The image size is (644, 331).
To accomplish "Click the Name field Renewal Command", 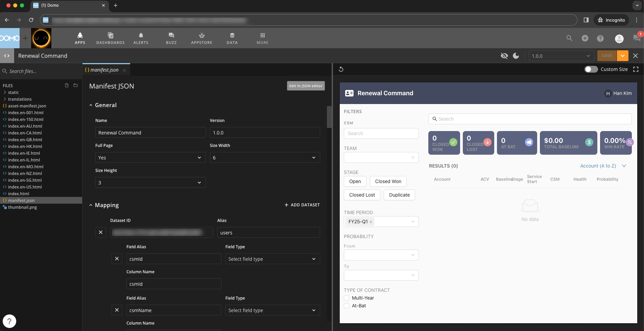I will (150, 133).
